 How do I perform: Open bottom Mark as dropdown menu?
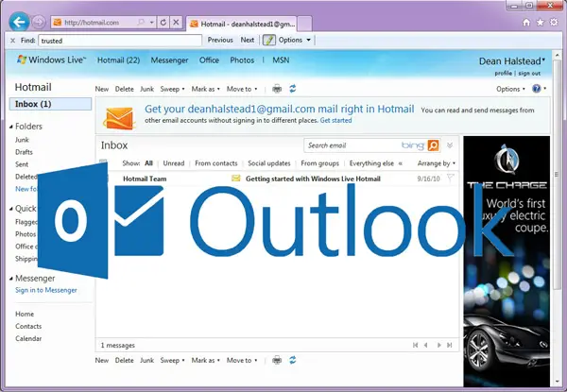pyautogui.click(x=205, y=360)
